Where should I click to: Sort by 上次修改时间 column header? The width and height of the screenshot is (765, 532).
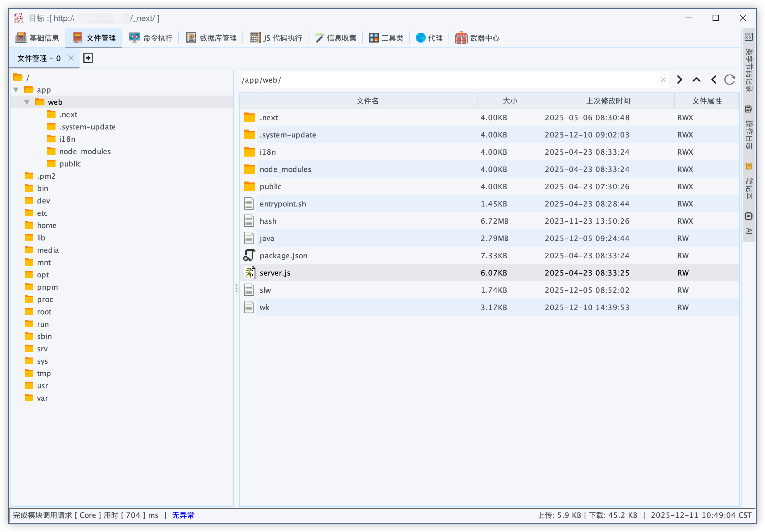(608, 101)
